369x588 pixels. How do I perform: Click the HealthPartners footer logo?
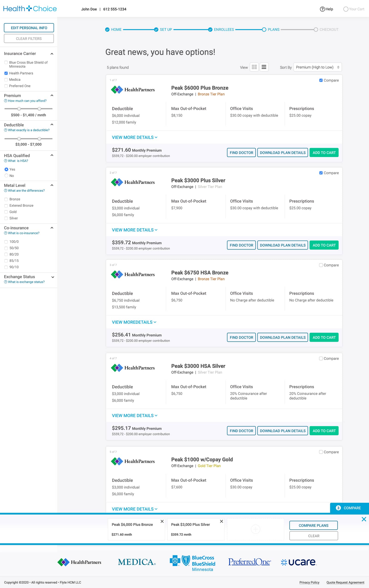click(79, 562)
